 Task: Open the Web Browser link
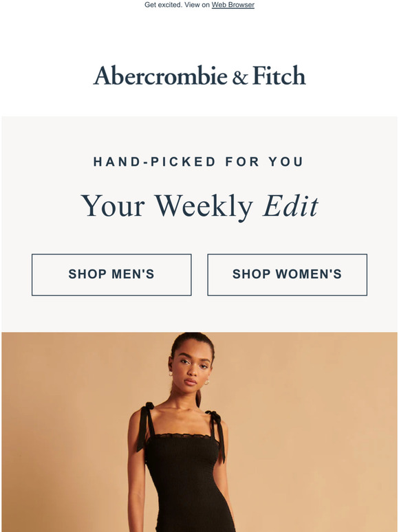click(x=233, y=5)
